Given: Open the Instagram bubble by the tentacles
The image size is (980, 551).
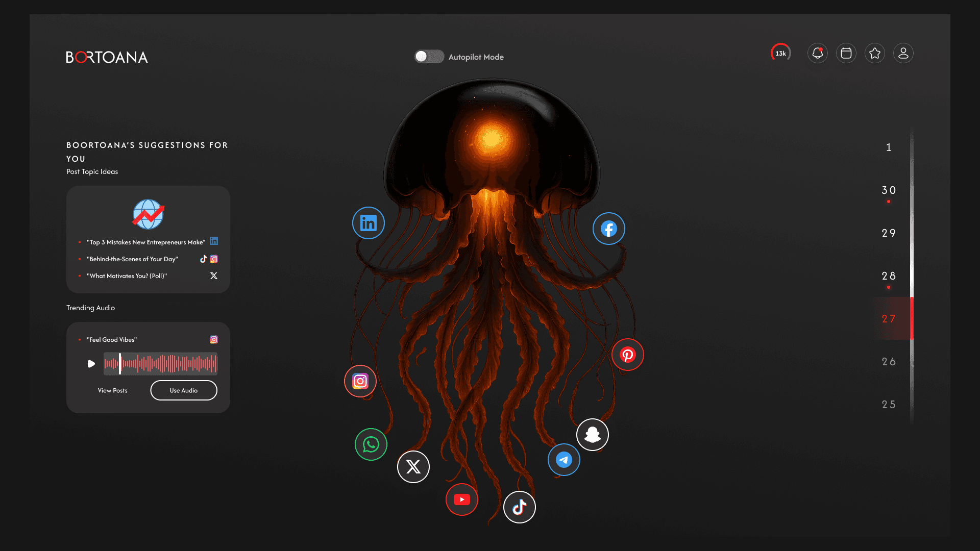Looking at the screenshot, I should (x=360, y=381).
